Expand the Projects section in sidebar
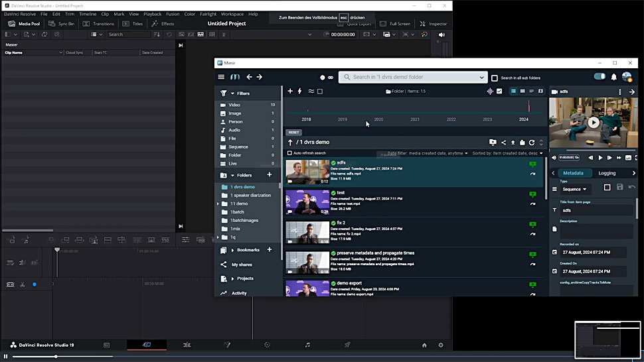 coord(232,278)
